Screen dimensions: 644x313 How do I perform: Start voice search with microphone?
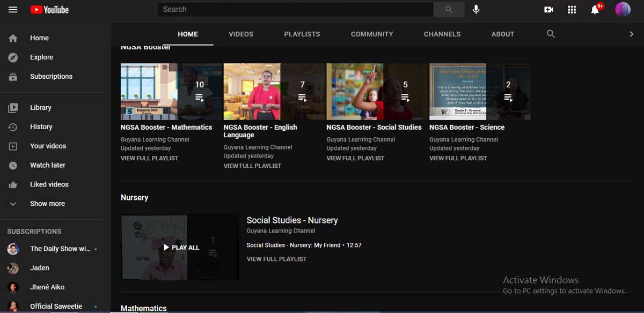[x=476, y=10]
